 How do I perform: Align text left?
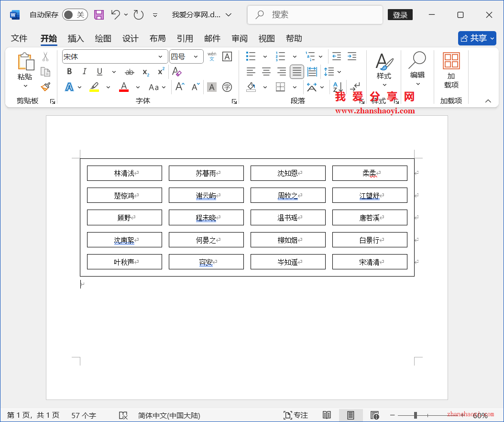pyautogui.click(x=251, y=71)
